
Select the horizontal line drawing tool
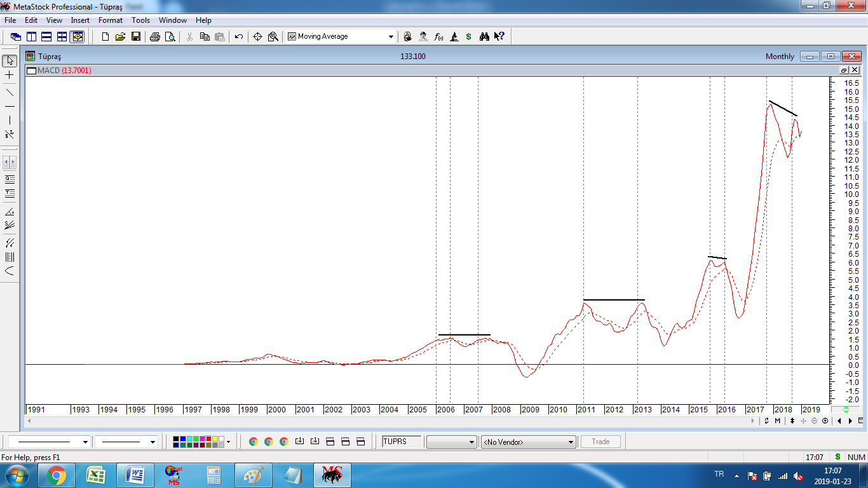coord(10,106)
